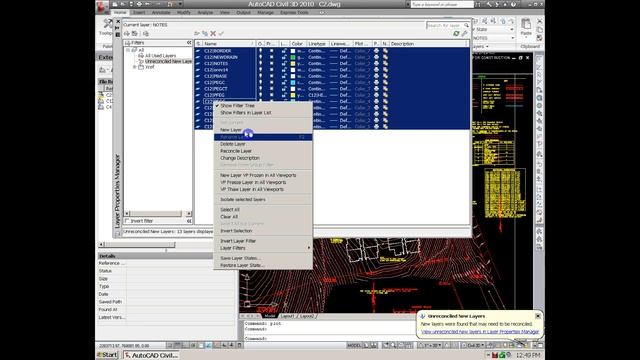Click the application menu red A icon
This screenshot has width=640, height=360.
(102, 6)
